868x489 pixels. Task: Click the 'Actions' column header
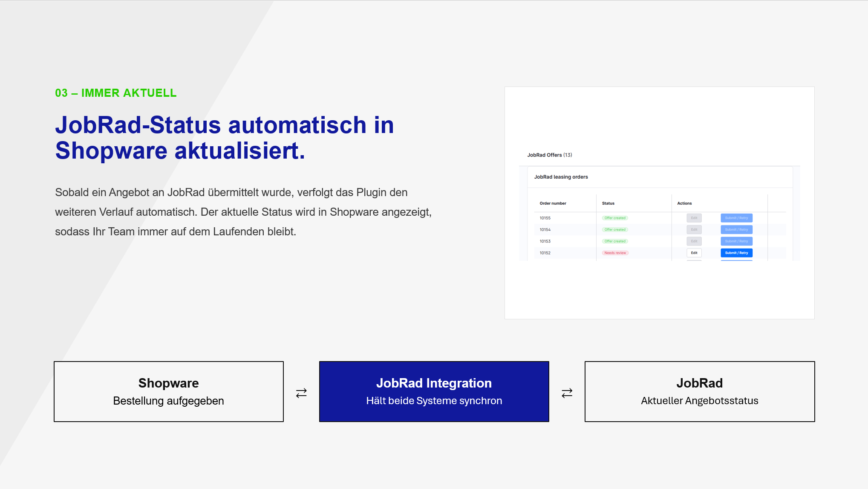point(684,203)
